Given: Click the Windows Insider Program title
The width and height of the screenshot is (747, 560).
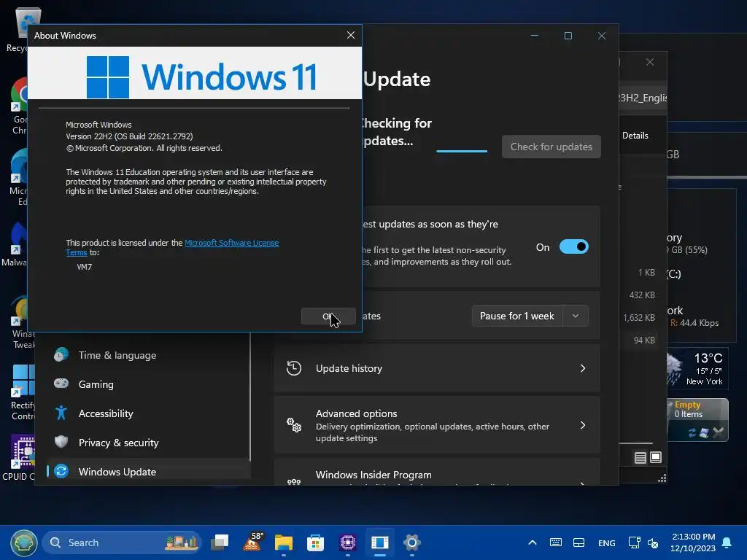Looking at the screenshot, I should coord(373,475).
